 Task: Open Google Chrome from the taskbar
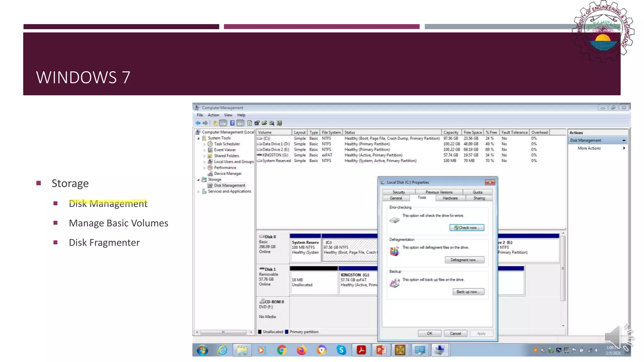(282, 350)
